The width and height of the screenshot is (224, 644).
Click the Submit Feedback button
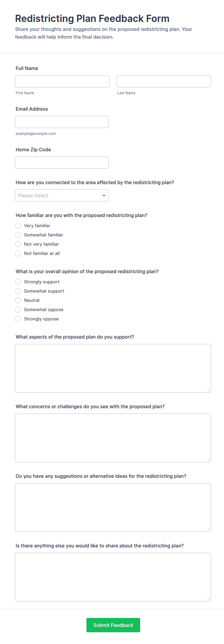[x=113, y=625]
